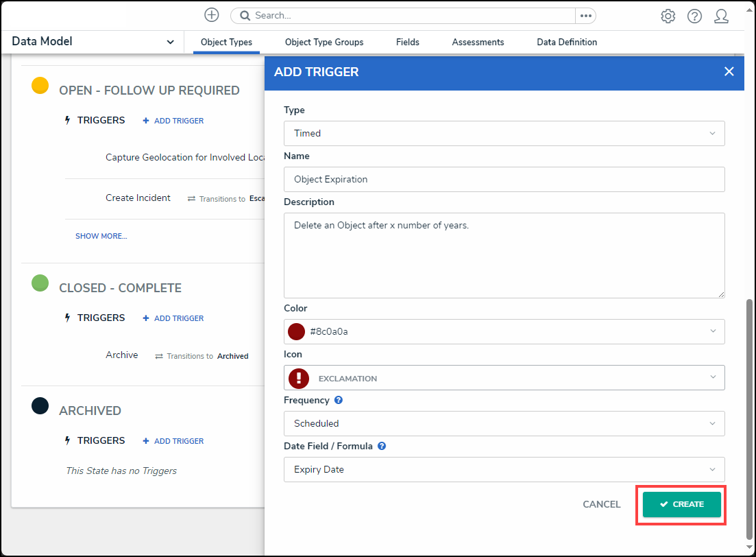Close the Add Trigger panel

coord(729,72)
